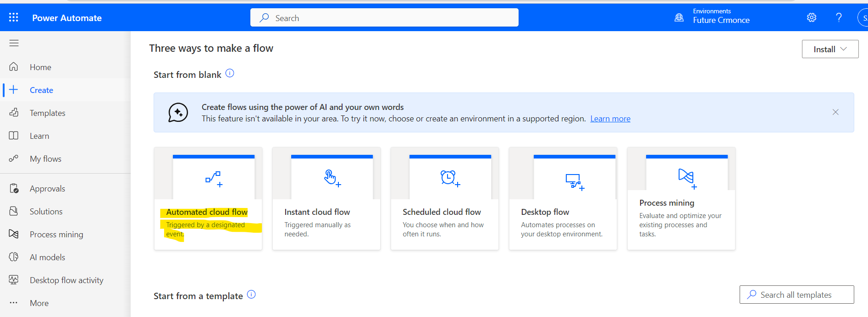Screen dimensions: 868x317
Task: Click the Desktop flow monitor icon
Action: coord(575,182)
